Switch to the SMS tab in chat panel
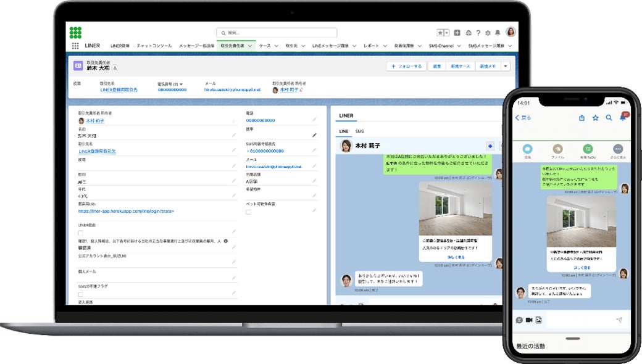This screenshot has width=642, height=364. 359,131
